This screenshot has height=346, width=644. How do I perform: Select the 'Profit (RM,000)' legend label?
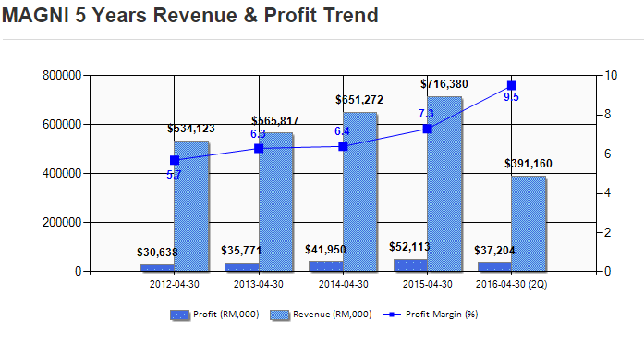tap(225, 315)
